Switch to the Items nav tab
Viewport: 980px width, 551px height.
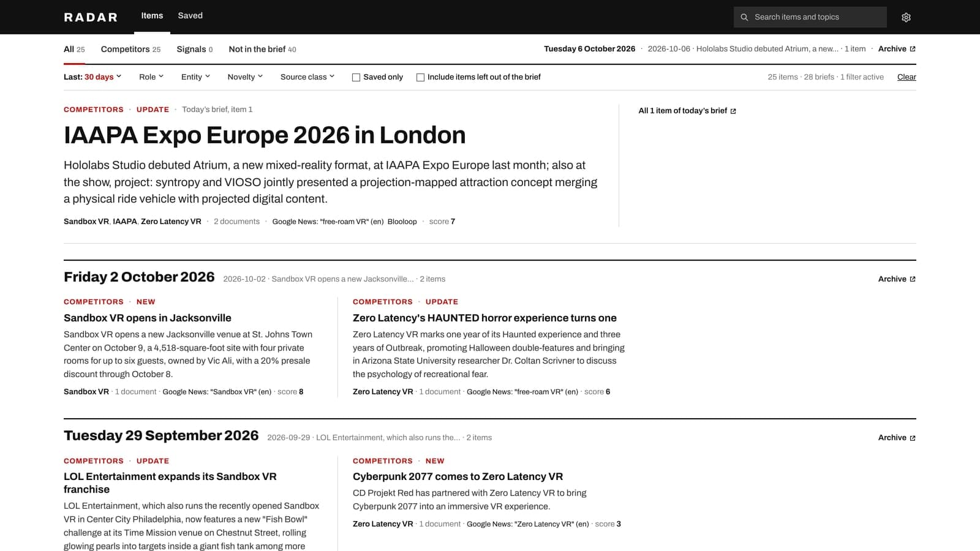[152, 16]
